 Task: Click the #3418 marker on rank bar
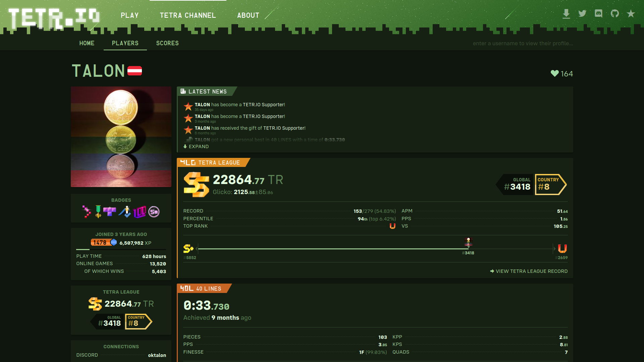coord(468,253)
